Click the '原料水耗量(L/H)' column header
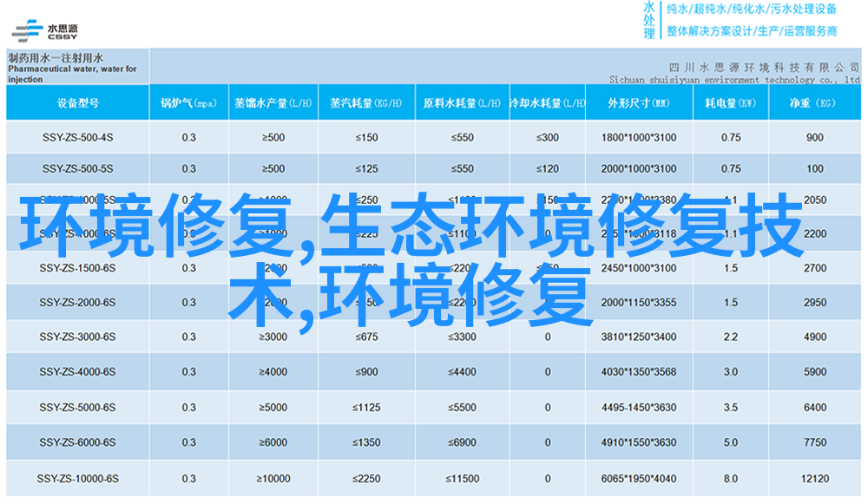This screenshot has width=868, height=504. [x=462, y=103]
